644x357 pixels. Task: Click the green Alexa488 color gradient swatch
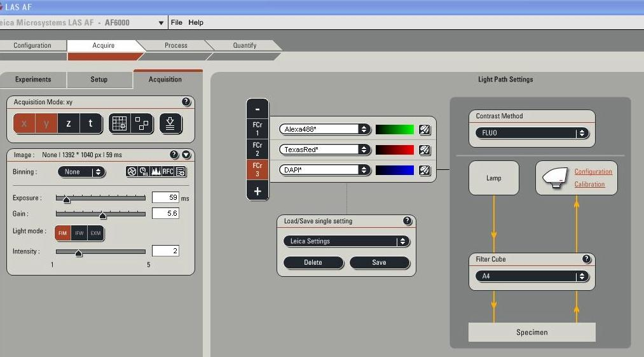[395, 130]
